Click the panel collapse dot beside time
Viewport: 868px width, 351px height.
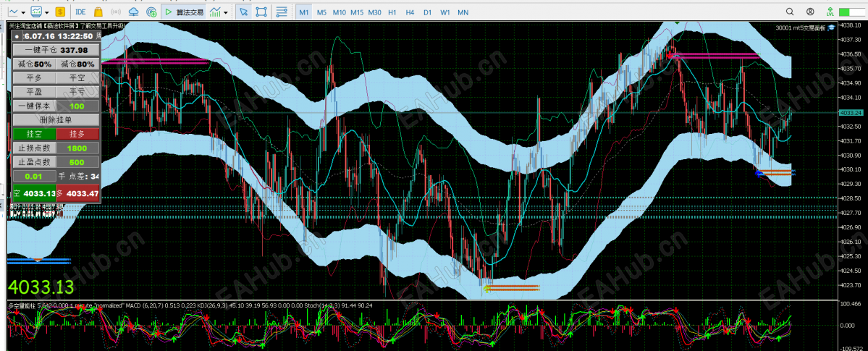pyautogui.click(x=17, y=36)
